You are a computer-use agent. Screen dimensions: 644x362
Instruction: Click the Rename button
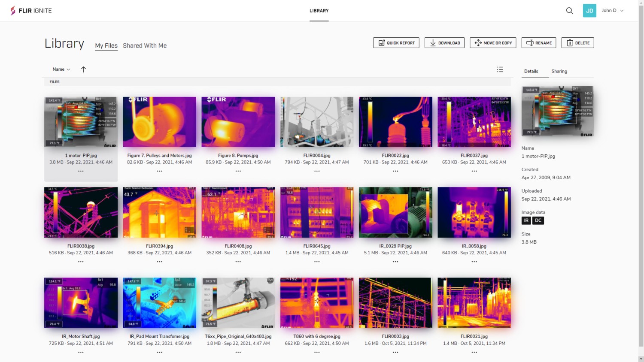coord(539,43)
